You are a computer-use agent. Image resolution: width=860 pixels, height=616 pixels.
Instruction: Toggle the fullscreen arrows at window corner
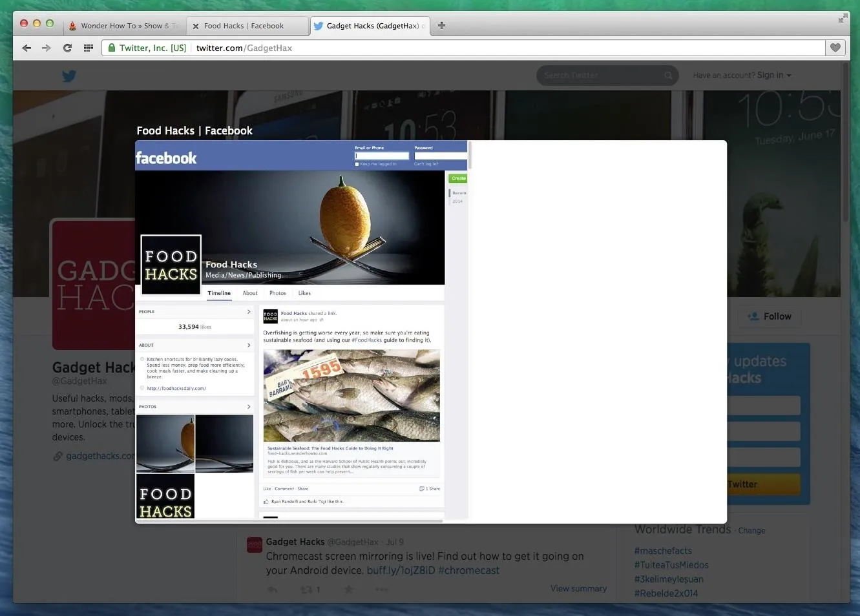(x=843, y=18)
